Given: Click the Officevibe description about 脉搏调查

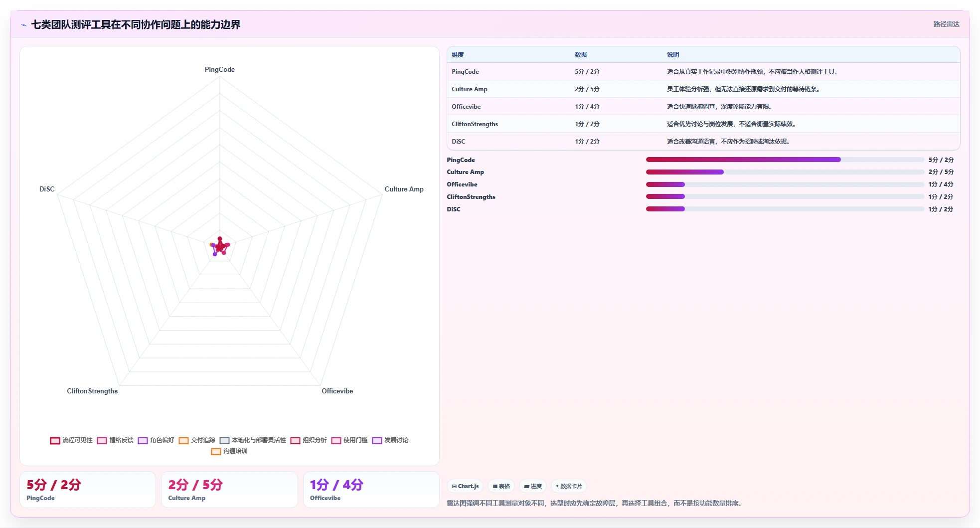Looking at the screenshot, I should [x=720, y=107].
